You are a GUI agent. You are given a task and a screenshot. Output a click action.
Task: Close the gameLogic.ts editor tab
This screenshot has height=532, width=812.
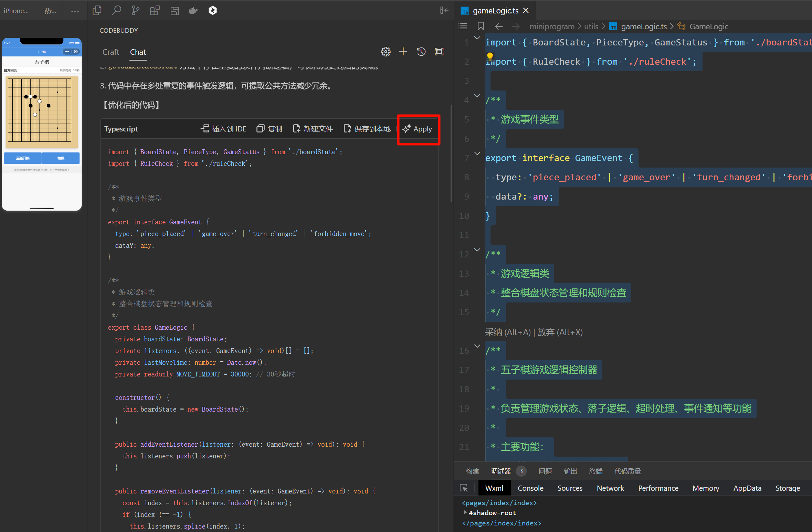526,11
